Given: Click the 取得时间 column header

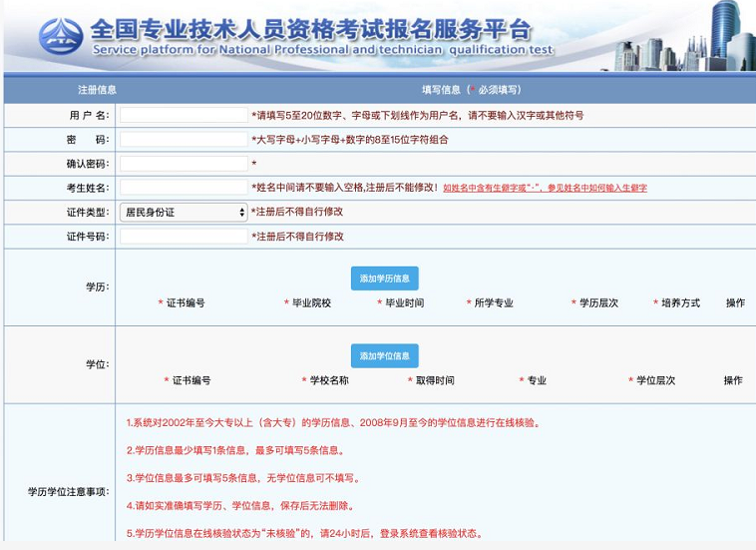Looking at the screenshot, I should pos(434,380).
